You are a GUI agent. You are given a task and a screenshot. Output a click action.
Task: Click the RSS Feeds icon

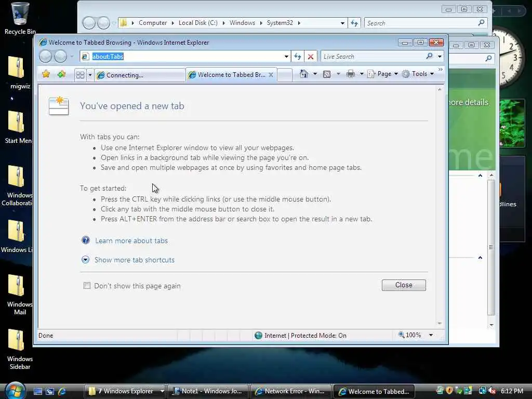pos(327,74)
